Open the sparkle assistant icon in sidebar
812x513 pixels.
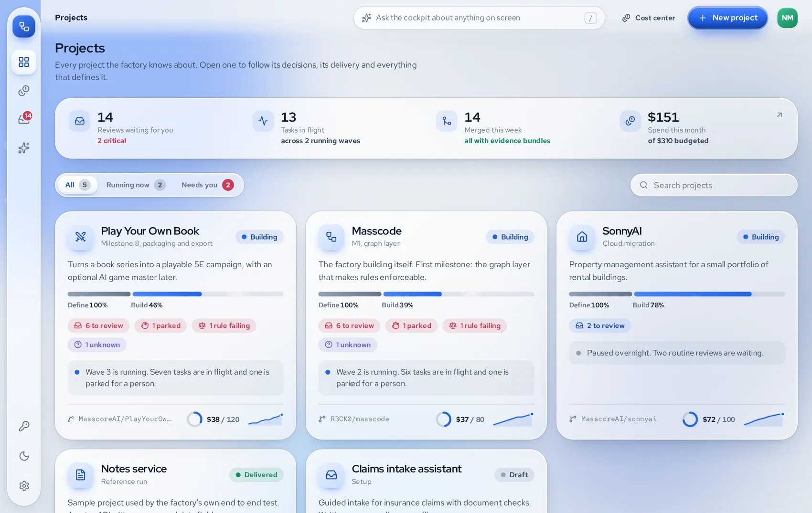pos(24,148)
